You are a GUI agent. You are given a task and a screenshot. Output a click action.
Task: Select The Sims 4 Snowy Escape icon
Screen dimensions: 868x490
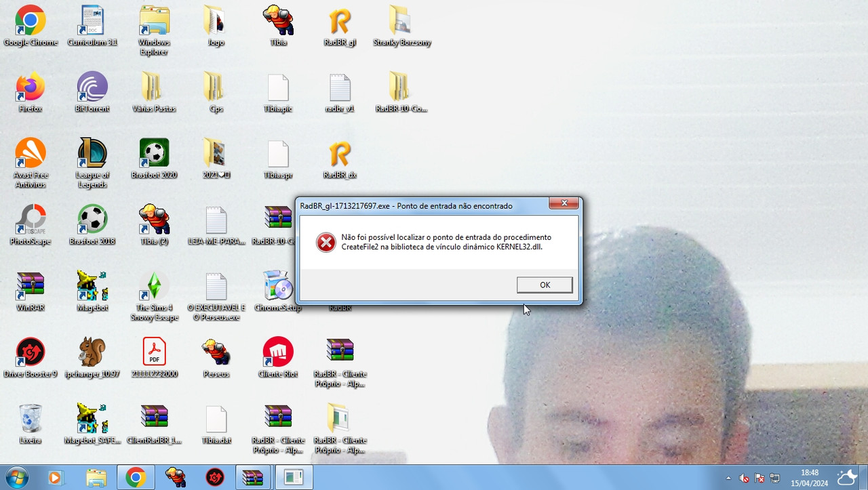(x=154, y=296)
